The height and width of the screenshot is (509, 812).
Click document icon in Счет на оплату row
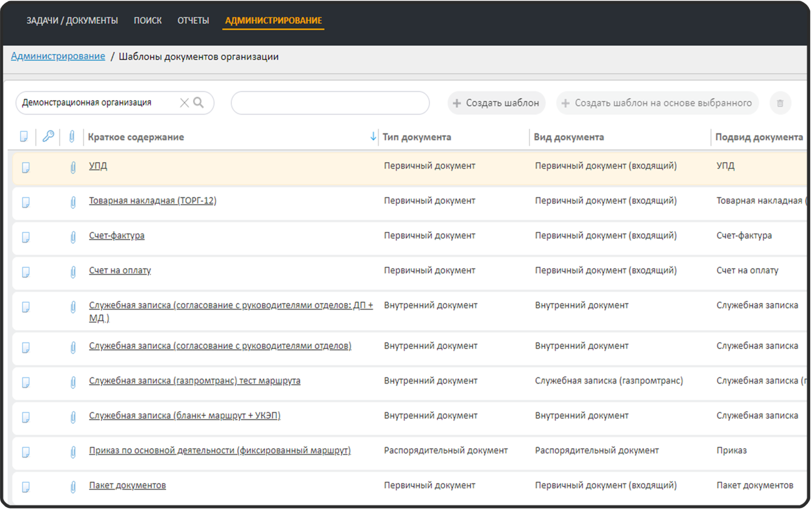26,271
